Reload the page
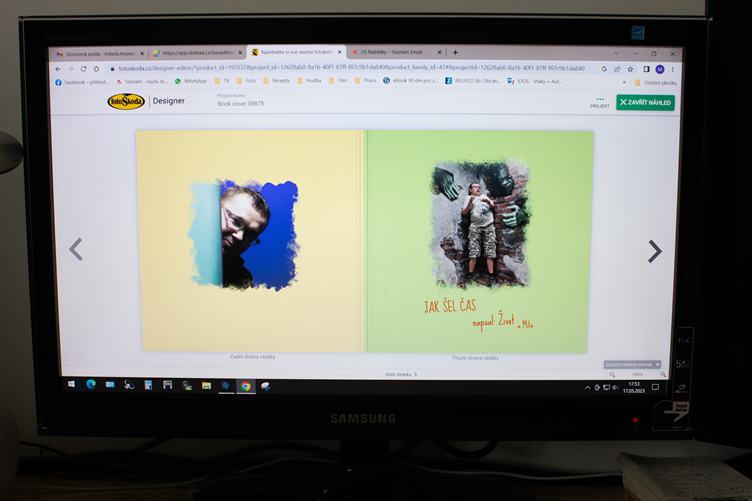This screenshot has width=752, height=501. (83, 69)
